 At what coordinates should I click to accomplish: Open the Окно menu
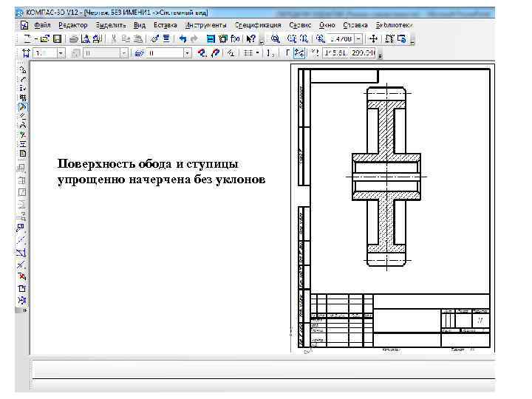(x=327, y=25)
